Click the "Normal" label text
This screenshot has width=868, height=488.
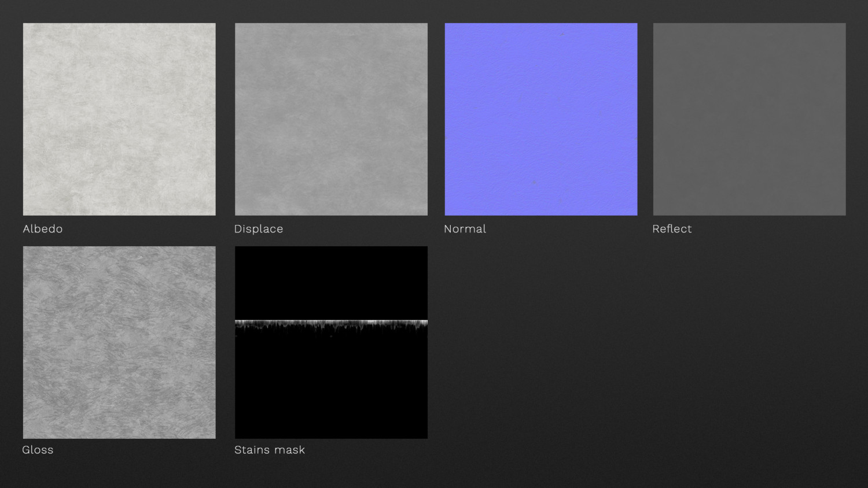point(465,229)
